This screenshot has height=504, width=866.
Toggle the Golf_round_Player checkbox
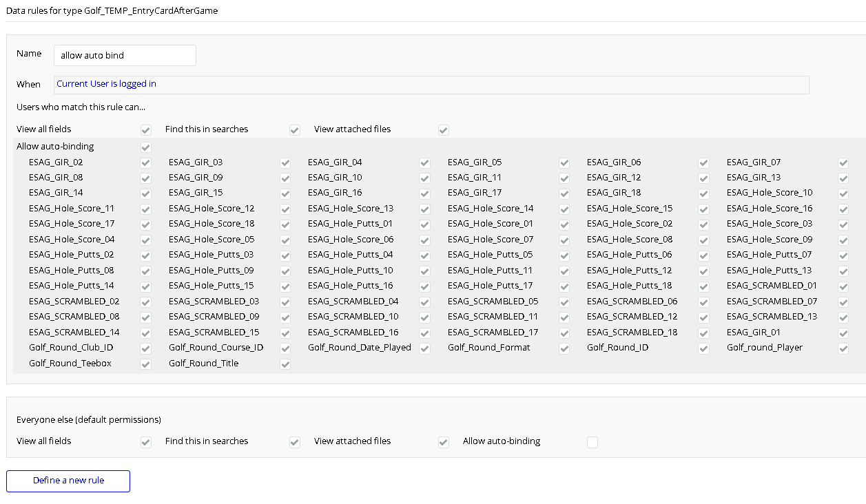843,348
